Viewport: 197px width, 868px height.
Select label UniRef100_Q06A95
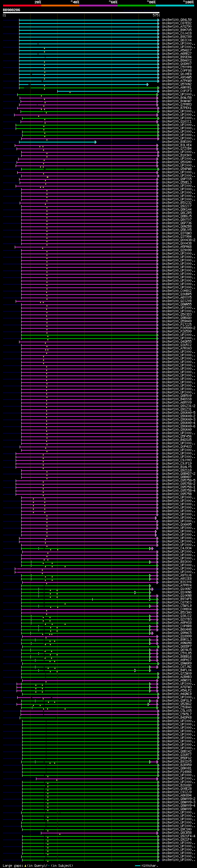coord(177,525)
